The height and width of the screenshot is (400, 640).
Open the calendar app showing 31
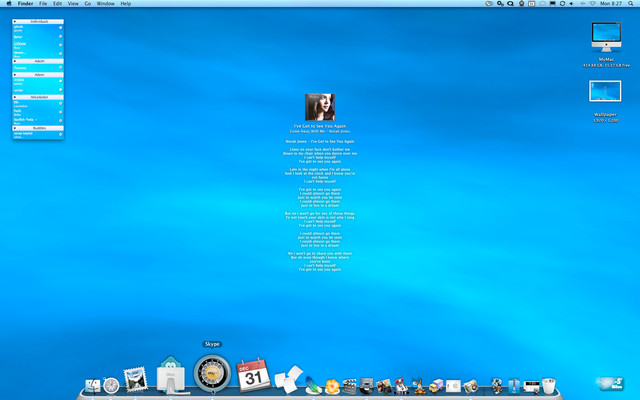(x=254, y=377)
